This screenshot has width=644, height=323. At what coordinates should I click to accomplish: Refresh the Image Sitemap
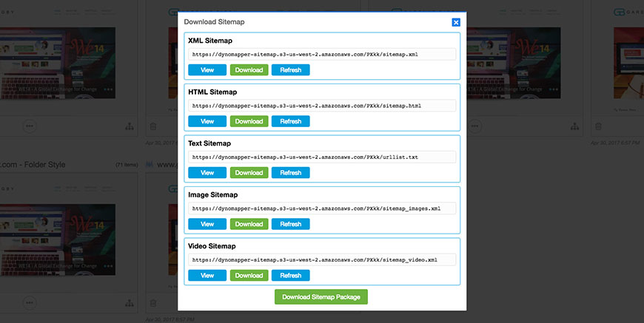click(x=290, y=224)
